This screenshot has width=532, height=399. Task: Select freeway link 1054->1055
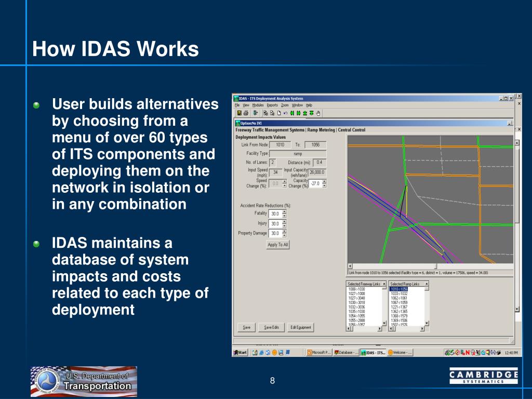point(356,316)
